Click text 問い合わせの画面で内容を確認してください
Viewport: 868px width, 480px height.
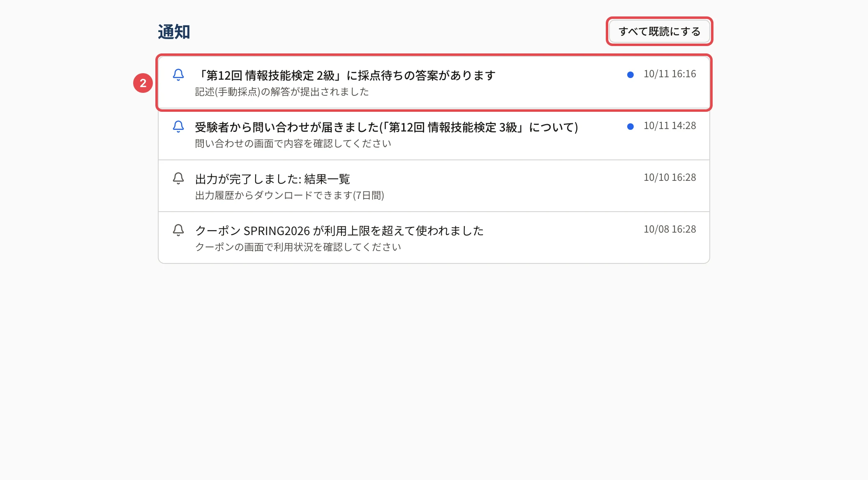coord(293,143)
